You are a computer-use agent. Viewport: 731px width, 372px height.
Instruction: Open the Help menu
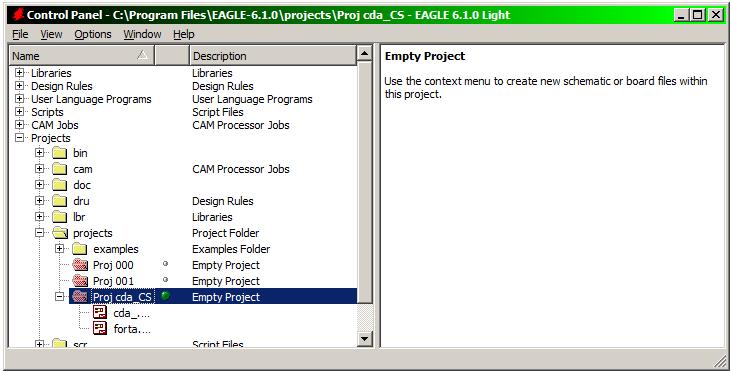pos(184,34)
